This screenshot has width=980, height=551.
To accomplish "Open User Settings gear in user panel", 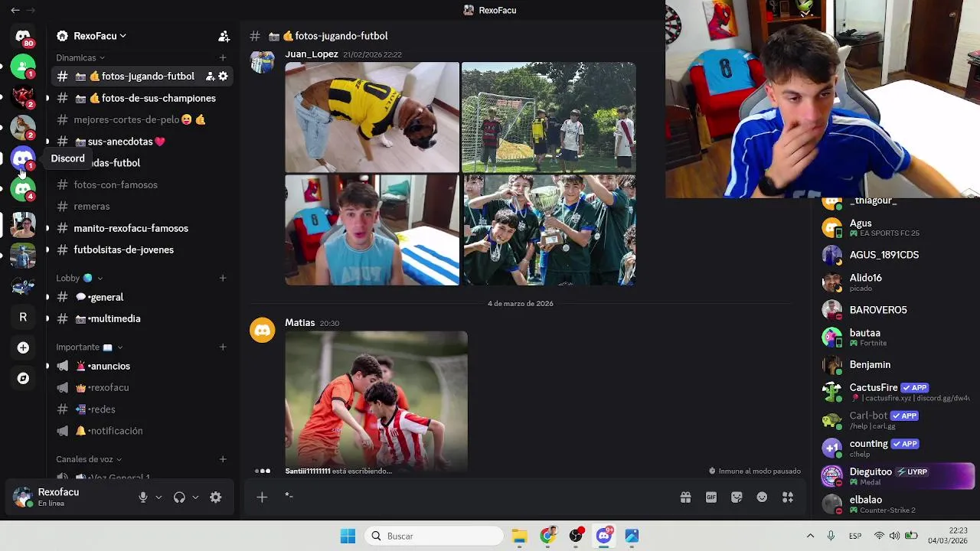I will pos(216,497).
